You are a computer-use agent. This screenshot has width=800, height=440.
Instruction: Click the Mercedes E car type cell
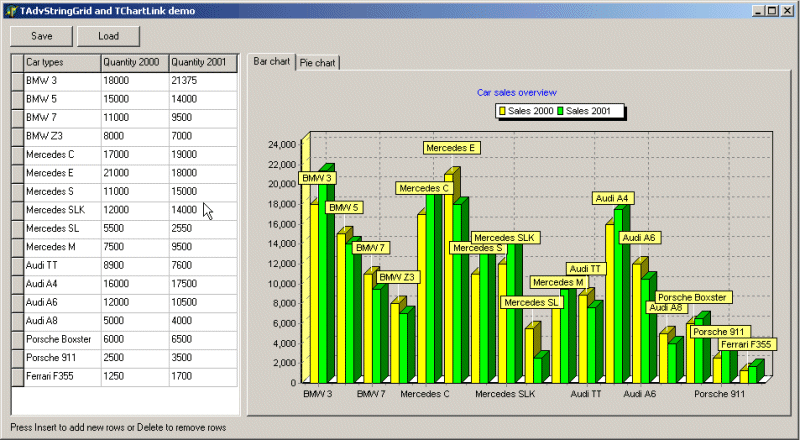[62, 173]
